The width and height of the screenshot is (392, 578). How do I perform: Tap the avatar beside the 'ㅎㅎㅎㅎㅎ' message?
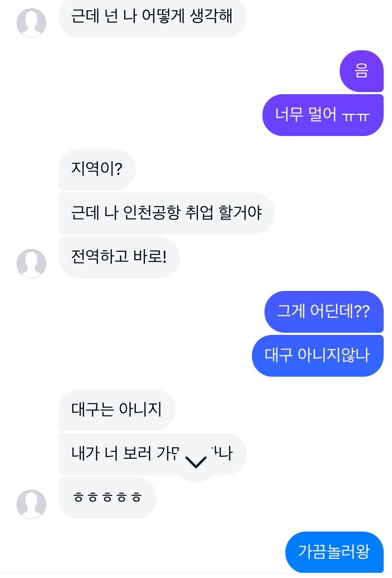pyautogui.click(x=31, y=504)
